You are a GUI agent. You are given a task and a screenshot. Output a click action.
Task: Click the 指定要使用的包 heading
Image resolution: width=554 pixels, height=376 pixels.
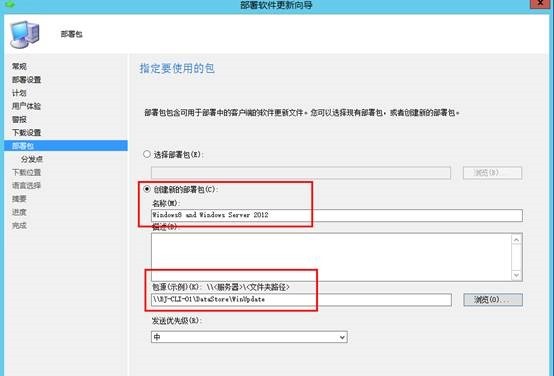pyautogui.click(x=177, y=68)
